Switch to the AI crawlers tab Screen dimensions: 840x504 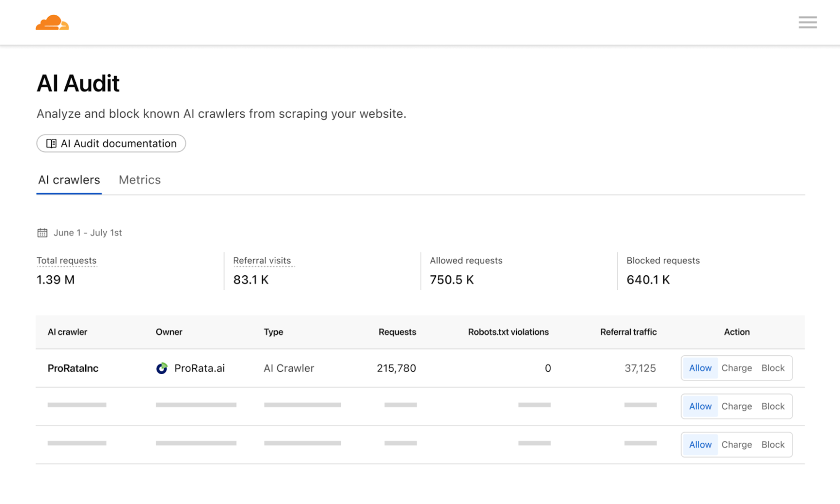tap(69, 180)
